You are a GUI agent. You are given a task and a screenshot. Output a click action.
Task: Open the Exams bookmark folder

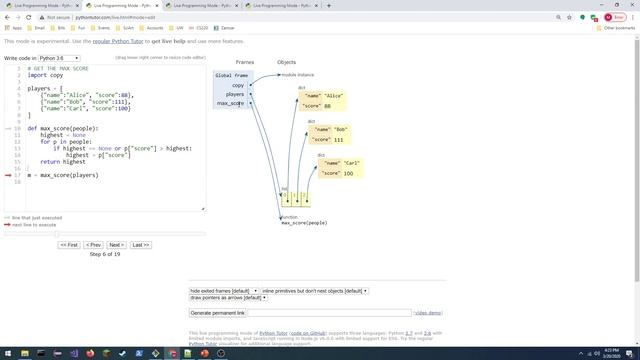pos(100,28)
